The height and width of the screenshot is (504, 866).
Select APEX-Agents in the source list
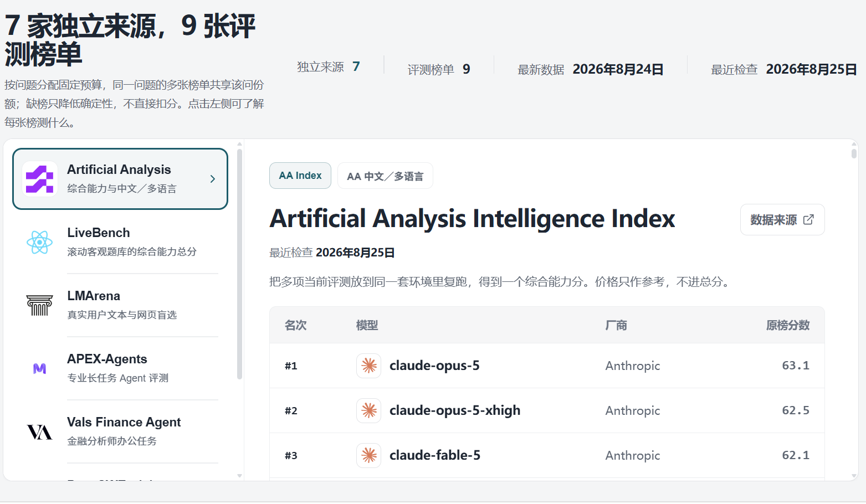pyautogui.click(x=120, y=368)
